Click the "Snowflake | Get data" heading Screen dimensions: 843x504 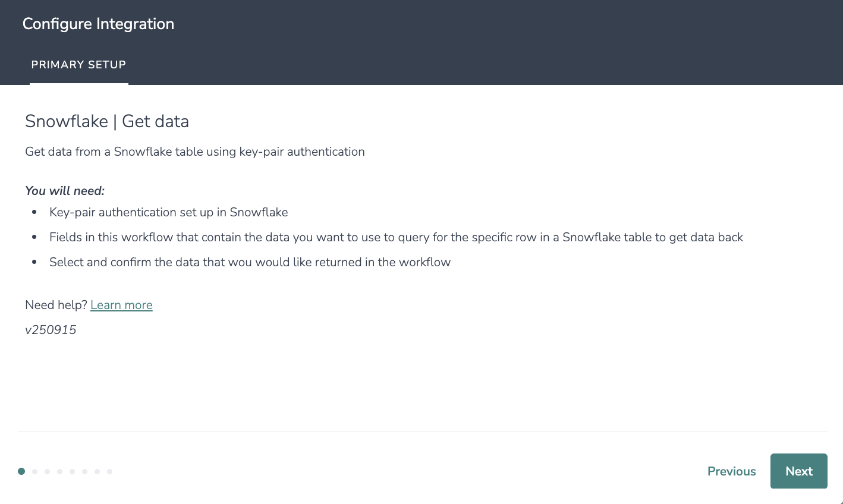[107, 121]
